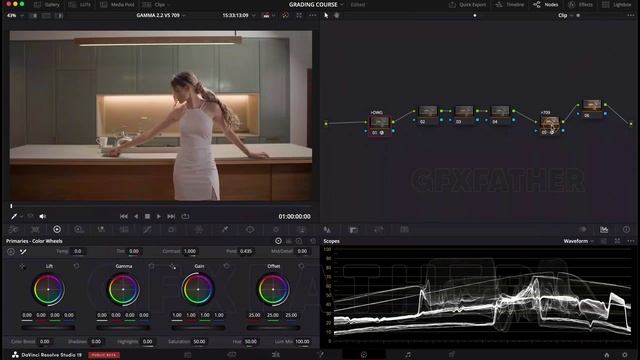Switch primaries to color wheels mode icon
640x360 pixels.
point(278,241)
